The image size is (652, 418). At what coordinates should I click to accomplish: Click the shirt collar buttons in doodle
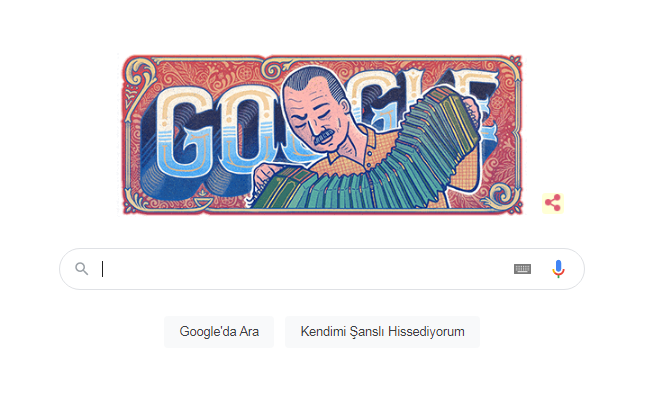369,155
